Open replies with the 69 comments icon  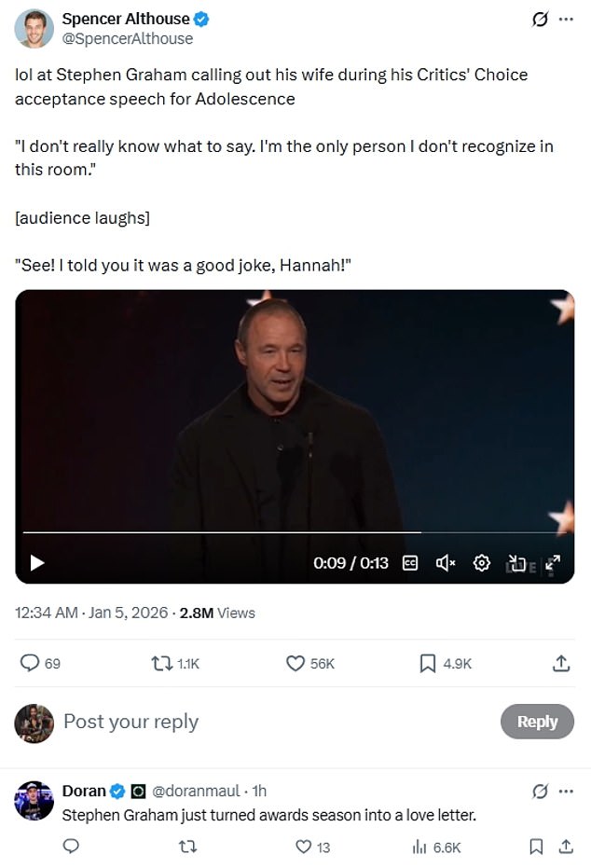tap(31, 663)
